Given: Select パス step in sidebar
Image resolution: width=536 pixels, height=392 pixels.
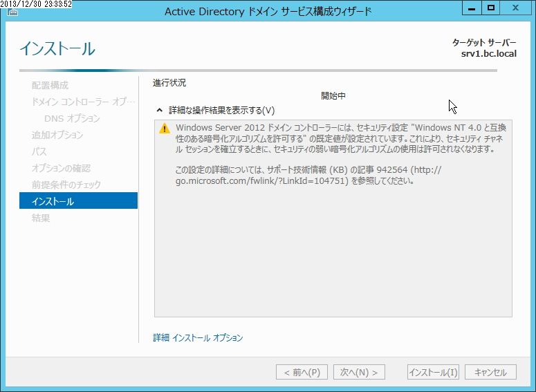Looking at the screenshot, I should pos(39,151).
